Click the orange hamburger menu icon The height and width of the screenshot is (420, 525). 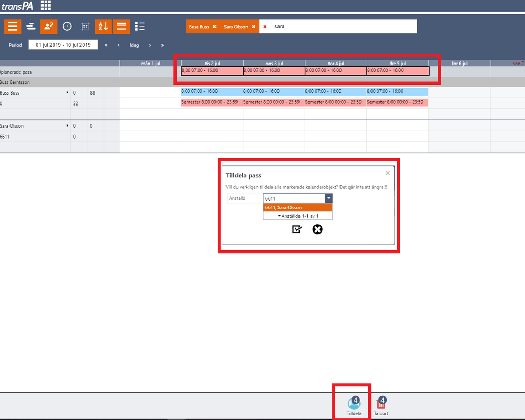click(13, 26)
